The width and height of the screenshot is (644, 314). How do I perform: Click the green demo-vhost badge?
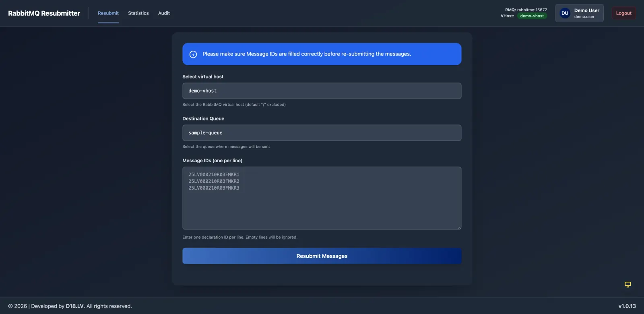(x=532, y=16)
